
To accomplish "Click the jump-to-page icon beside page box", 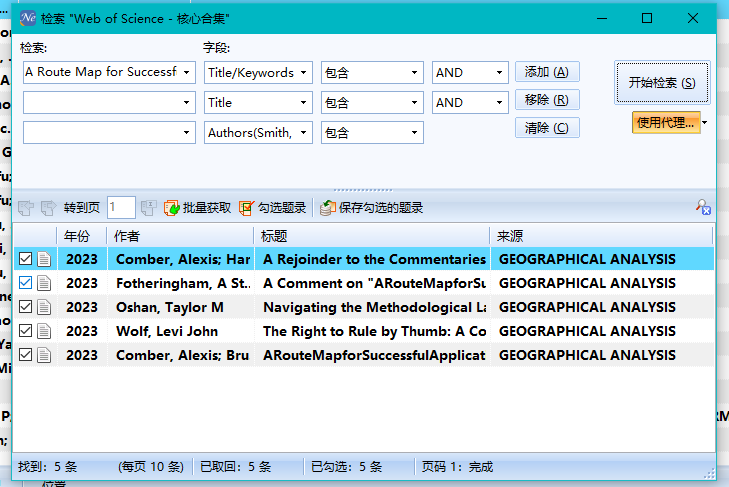I will 148,207.
